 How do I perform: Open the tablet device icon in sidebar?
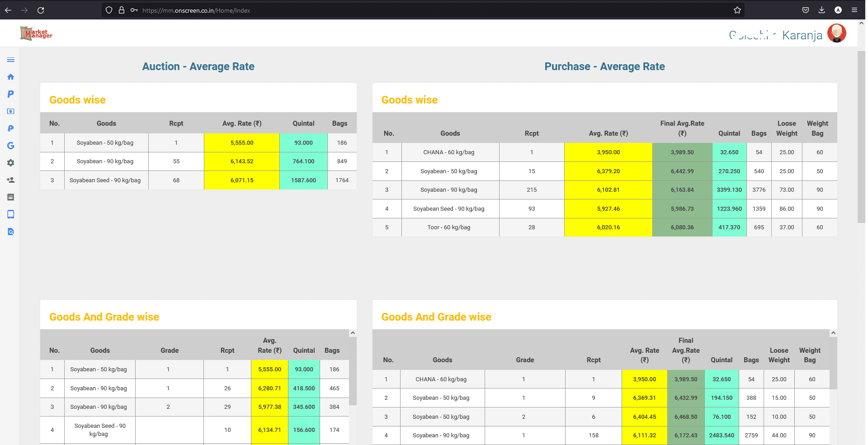pyautogui.click(x=11, y=214)
